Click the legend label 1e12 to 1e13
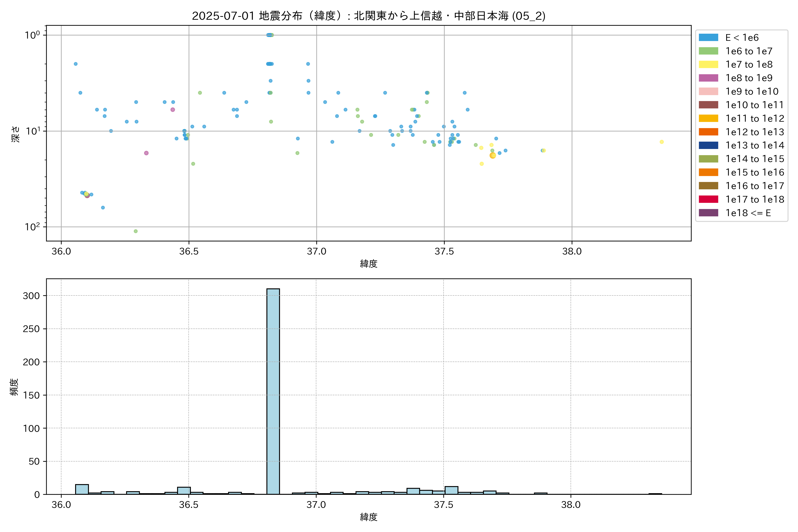This screenshot has width=798, height=532. pyautogui.click(x=755, y=132)
